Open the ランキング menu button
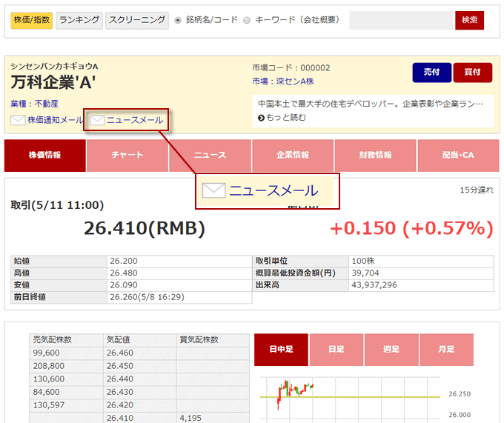 79,20
